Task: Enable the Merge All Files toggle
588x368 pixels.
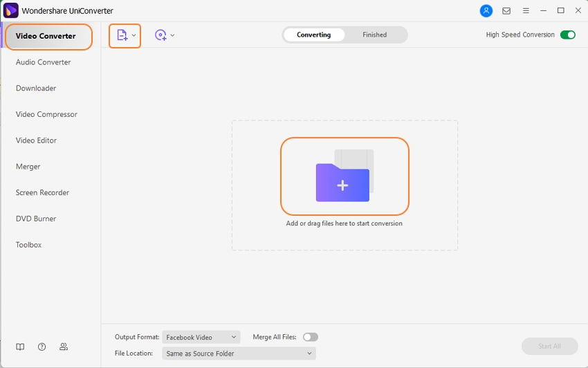Action: [311, 337]
